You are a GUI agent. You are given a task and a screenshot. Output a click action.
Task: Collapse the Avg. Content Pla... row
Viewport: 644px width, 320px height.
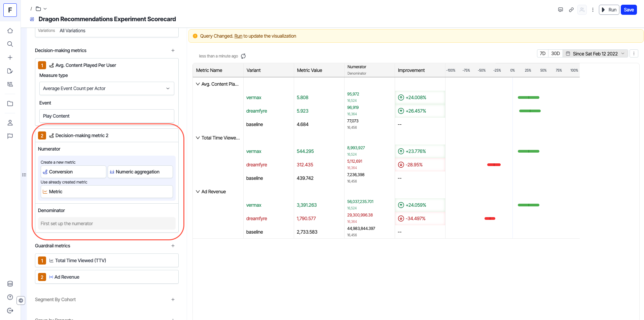[x=198, y=84]
